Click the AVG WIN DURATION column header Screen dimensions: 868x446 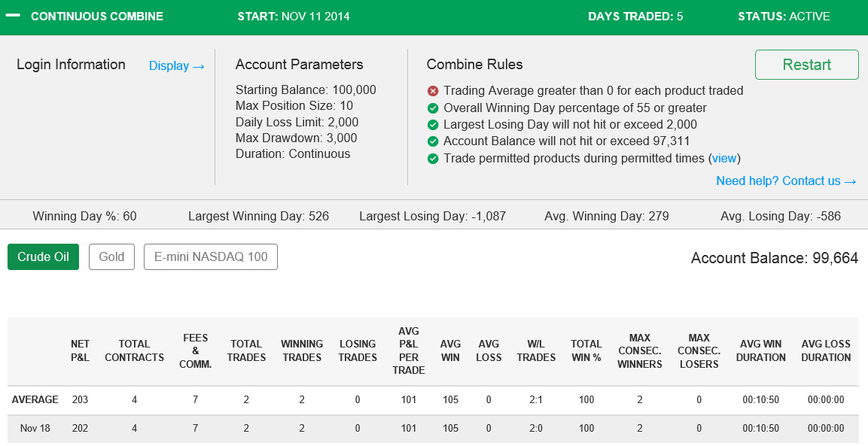tap(760, 350)
